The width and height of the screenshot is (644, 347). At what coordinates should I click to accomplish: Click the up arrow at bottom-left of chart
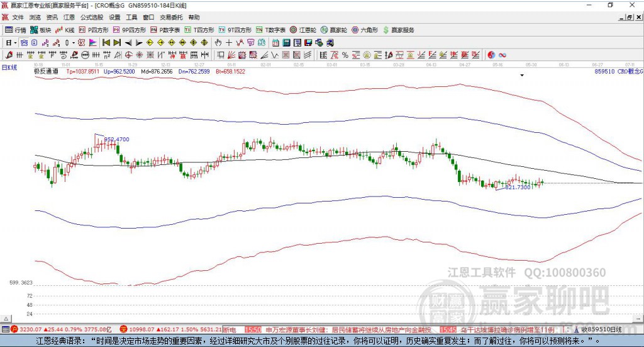(x=6, y=319)
